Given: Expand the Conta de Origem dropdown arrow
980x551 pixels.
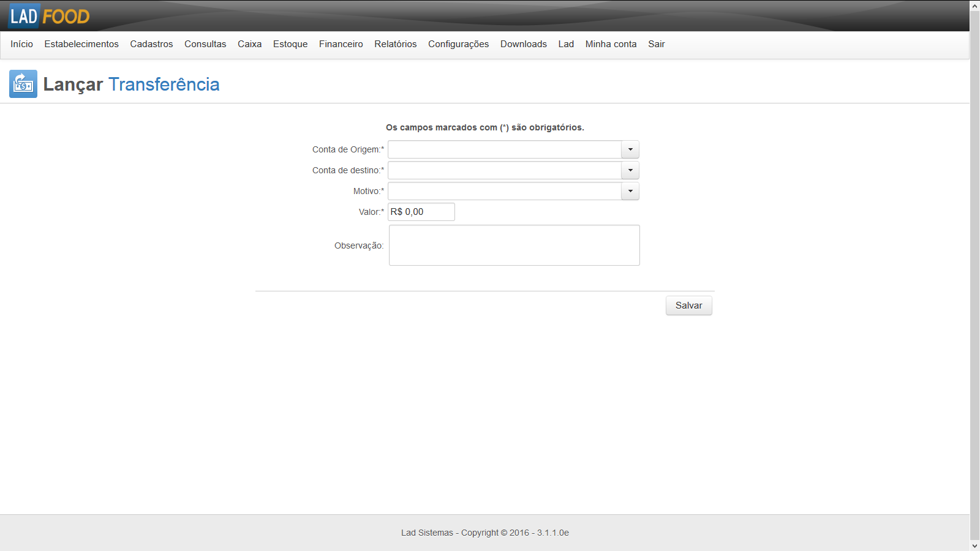Looking at the screenshot, I should click(630, 149).
